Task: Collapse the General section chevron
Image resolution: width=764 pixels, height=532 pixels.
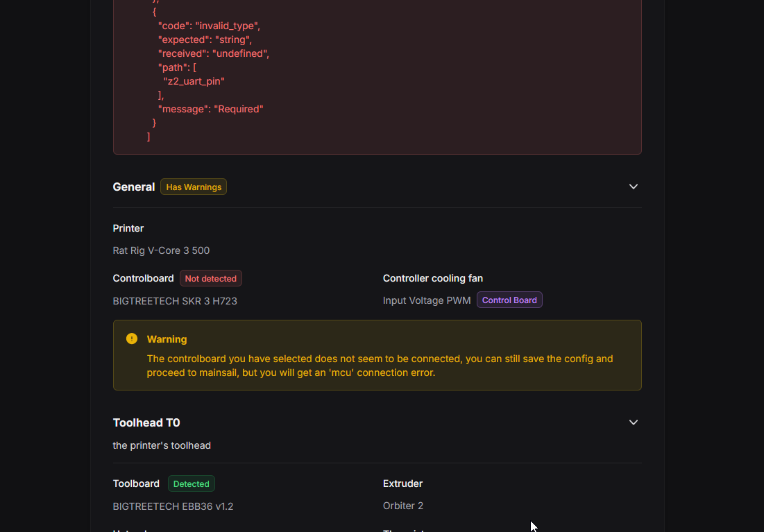Action: [x=633, y=187]
